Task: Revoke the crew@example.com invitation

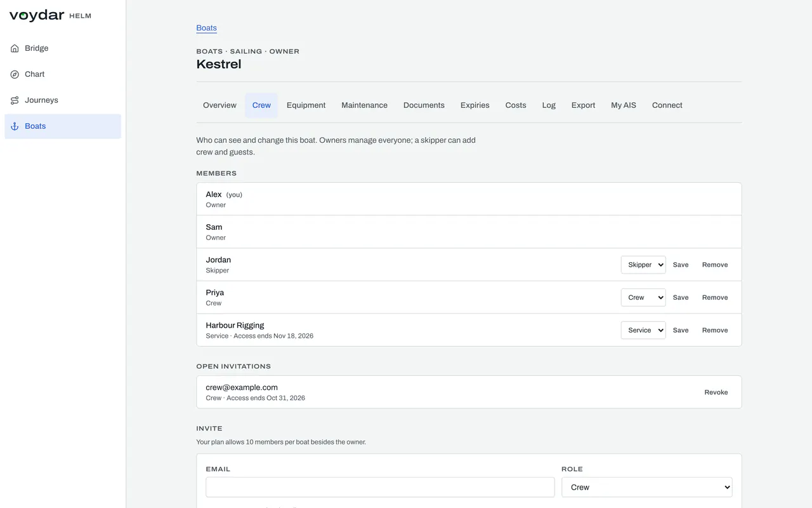Action: [716, 392]
